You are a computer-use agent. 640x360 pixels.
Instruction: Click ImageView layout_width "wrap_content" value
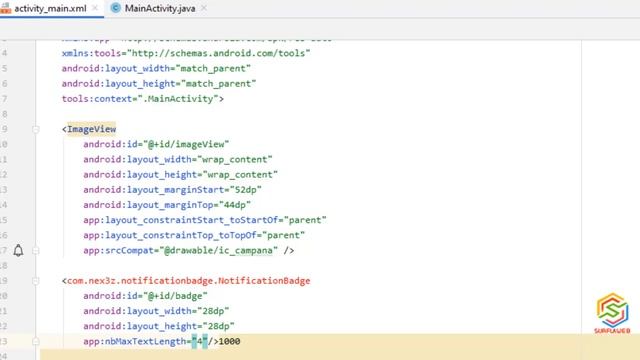click(x=235, y=160)
